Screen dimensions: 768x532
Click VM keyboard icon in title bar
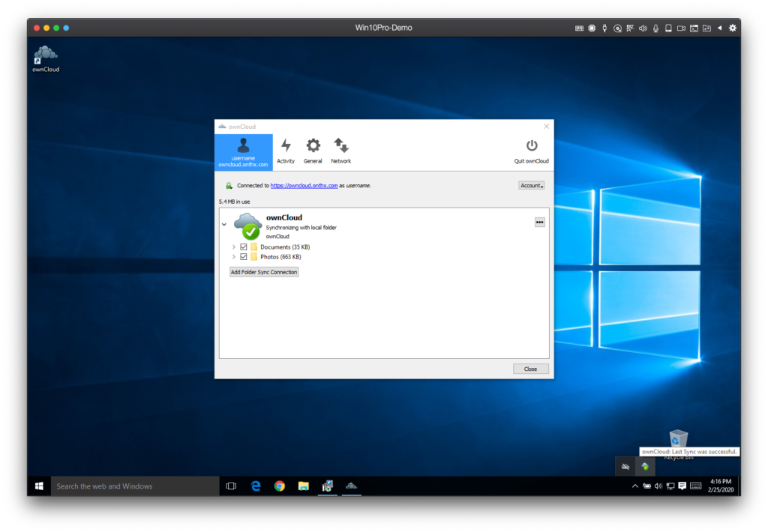[579, 28]
